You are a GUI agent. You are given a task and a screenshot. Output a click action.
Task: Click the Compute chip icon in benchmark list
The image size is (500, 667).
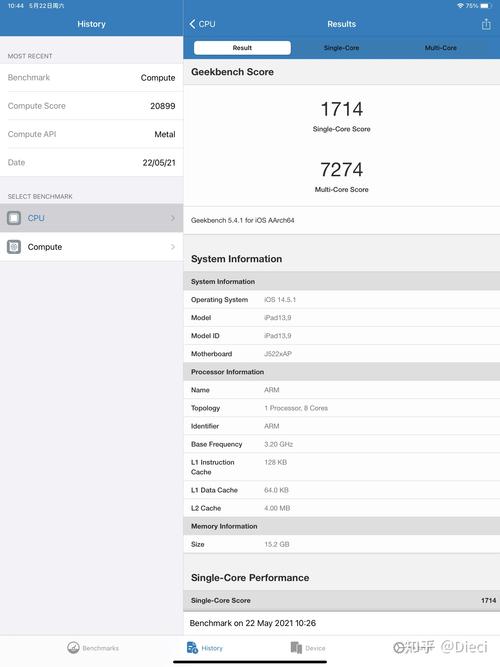(14, 247)
